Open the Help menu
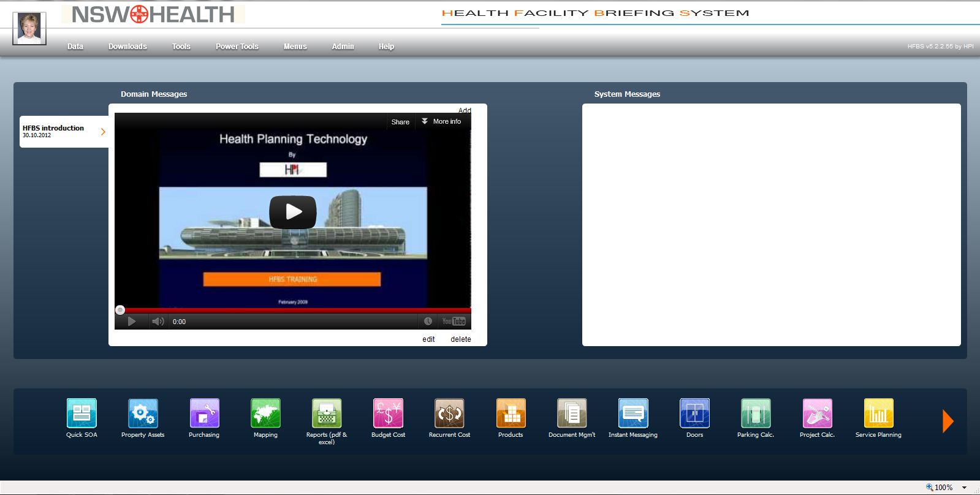This screenshot has width=980, height=495. 386,47
